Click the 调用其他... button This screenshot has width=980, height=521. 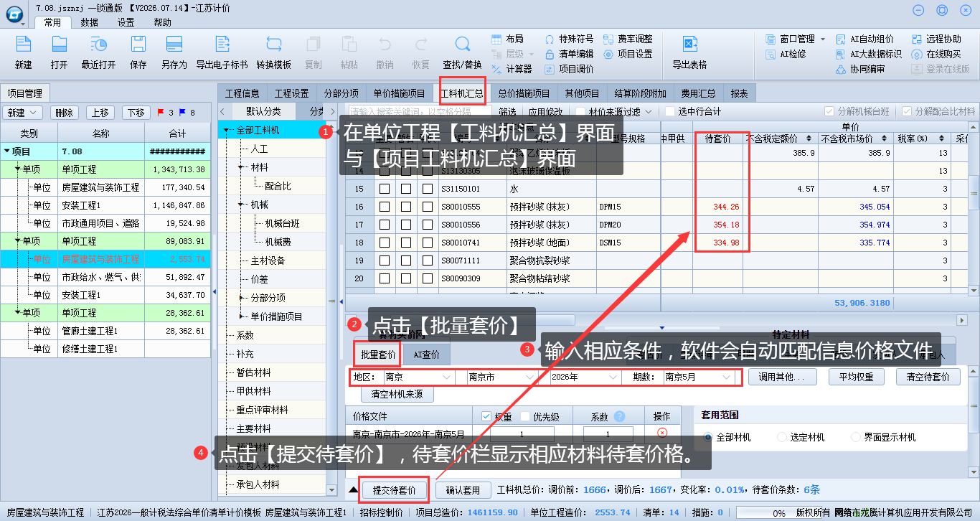click(x=782, y=377)
